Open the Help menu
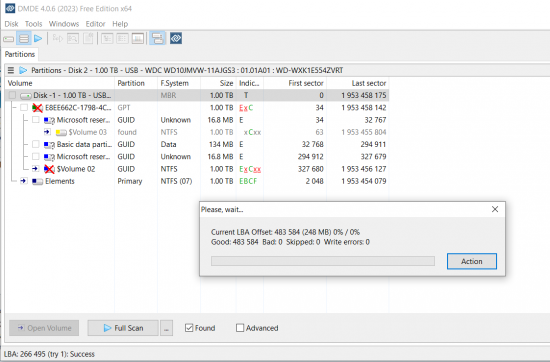 click(x=120, y=24)
